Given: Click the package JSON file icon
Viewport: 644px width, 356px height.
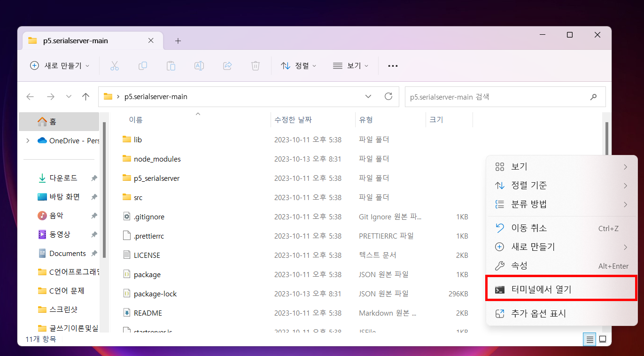Looking at the screenshot, I should click(x=127, y=274).
